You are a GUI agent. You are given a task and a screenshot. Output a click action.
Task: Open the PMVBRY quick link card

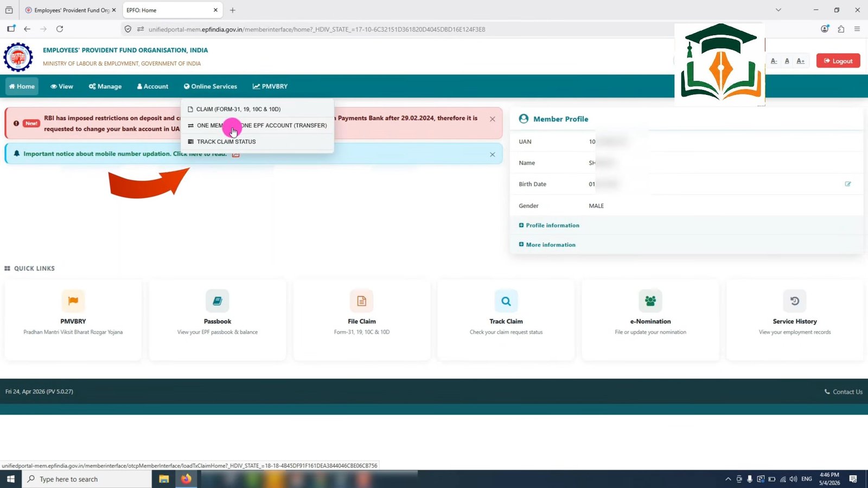point(73,319)
